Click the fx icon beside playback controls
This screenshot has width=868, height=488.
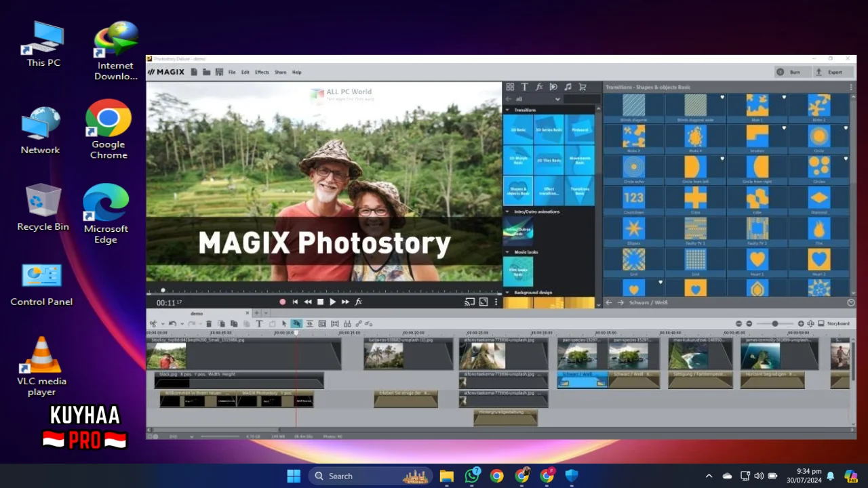359,302
